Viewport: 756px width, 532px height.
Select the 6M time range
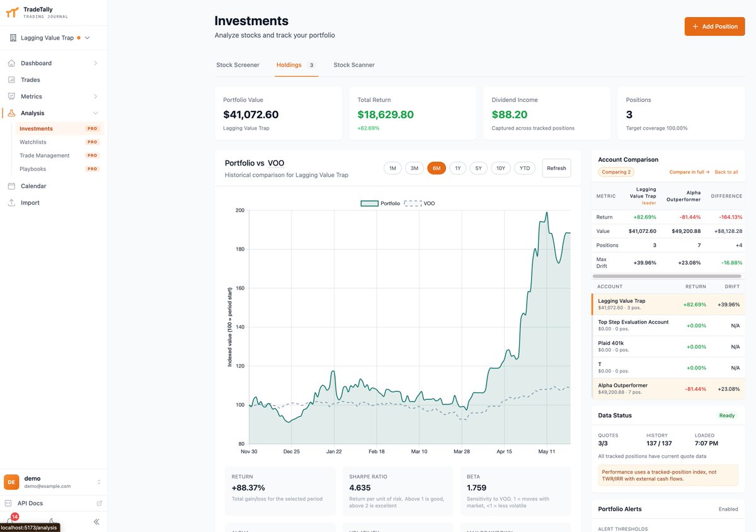coord(437,168)
